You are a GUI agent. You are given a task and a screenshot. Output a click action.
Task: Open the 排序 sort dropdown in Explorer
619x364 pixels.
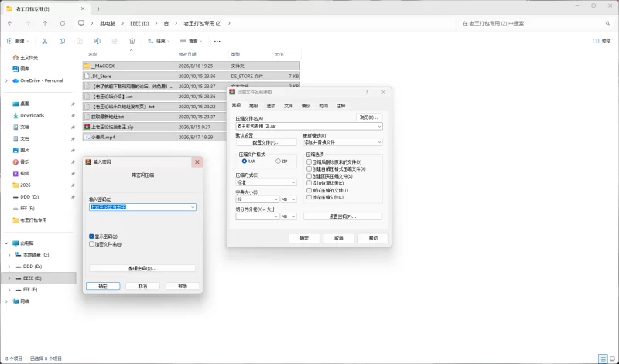[x=159, y=41]
